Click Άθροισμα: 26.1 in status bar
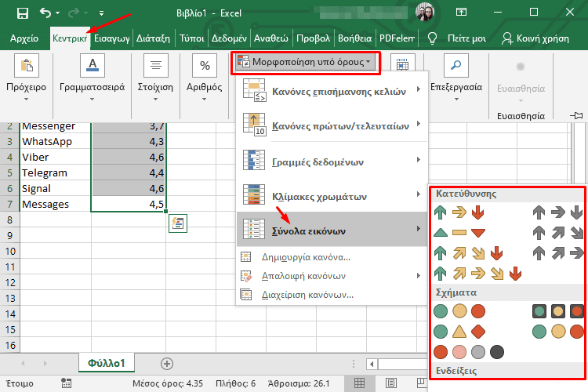 click(299, 383)
